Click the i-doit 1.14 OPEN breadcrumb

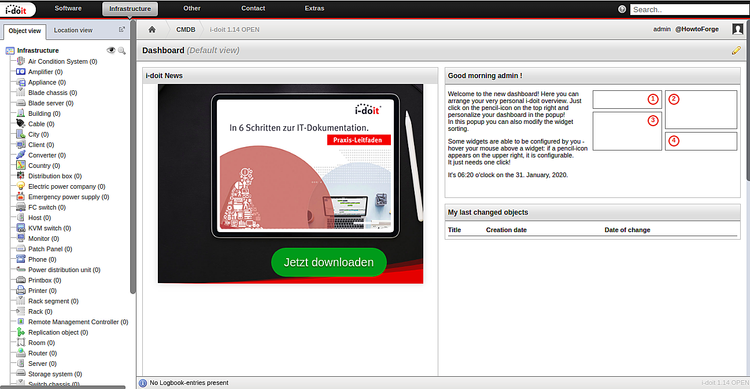pos(234,30)
